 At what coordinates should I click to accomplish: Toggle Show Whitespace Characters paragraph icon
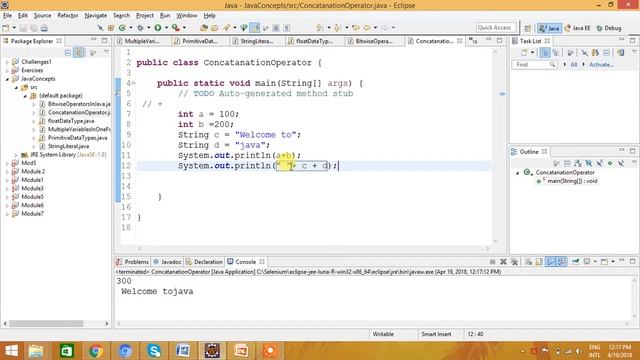point(287,28)
